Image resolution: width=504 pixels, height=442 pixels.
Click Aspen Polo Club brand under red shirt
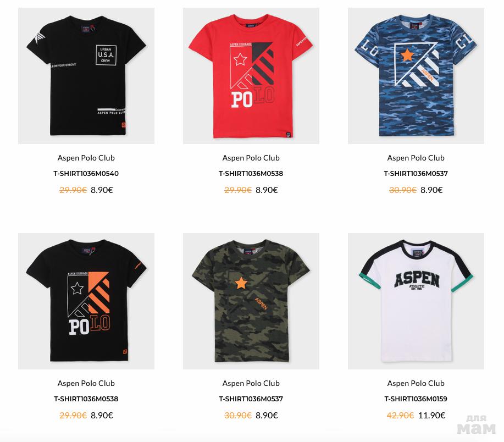point(251,158)
